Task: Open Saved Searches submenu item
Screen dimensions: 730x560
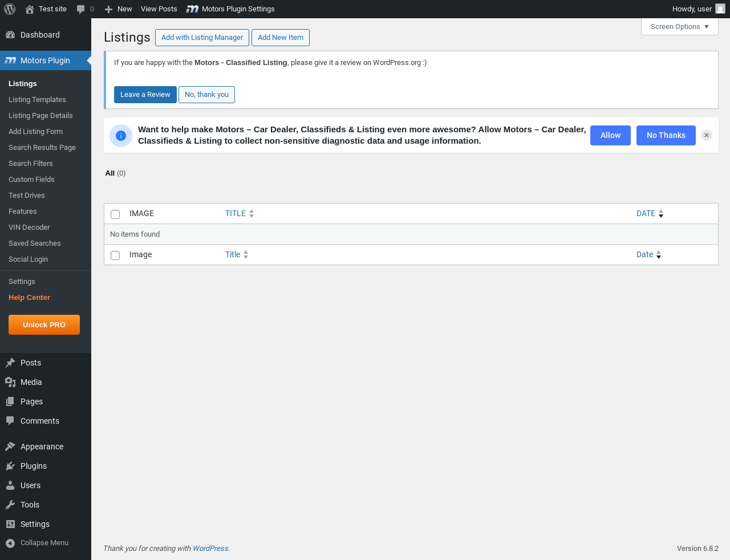Action: tap(46, 244)
